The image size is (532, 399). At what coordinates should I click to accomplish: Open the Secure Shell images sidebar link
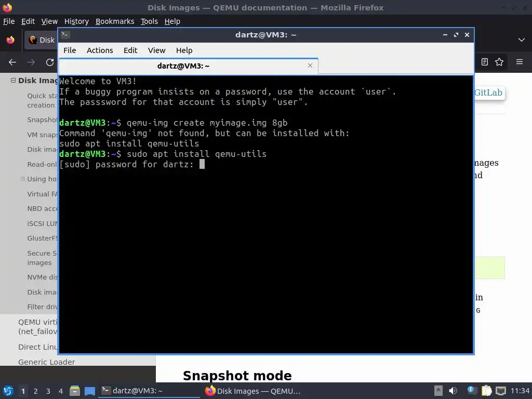coord(42,258)
